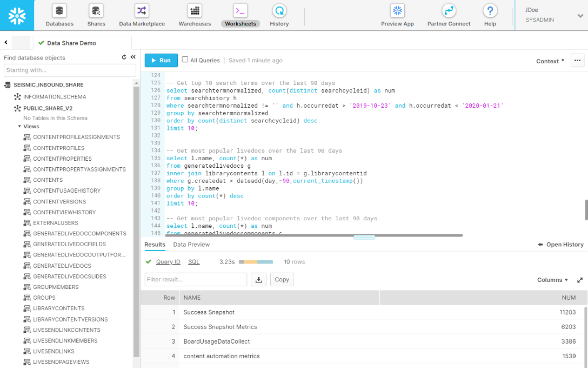This screenshot has width=588, height=368.
Task: Launch Preview App
Action: click(x=397, y=11)
